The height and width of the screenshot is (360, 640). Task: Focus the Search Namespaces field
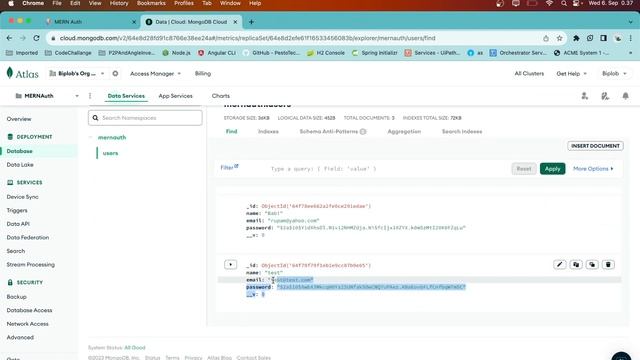145,118
